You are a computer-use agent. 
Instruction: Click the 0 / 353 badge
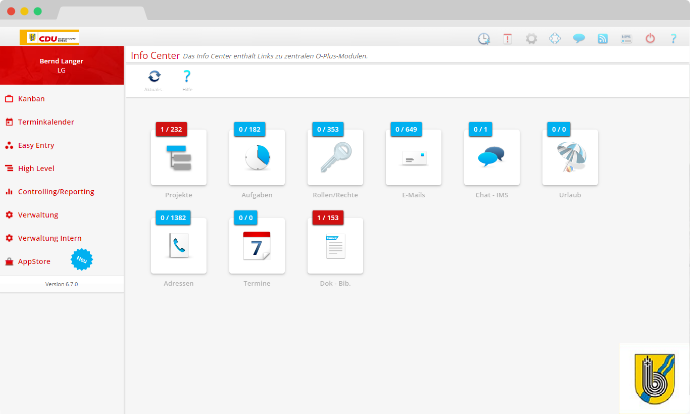(328, 129)
